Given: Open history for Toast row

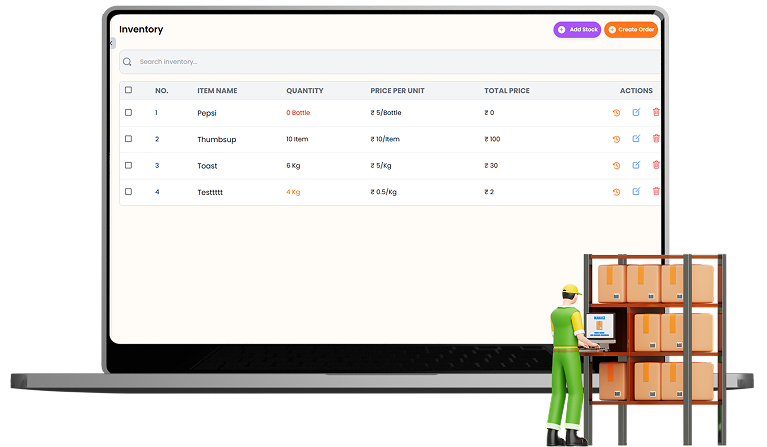Looking at the screenshot, I should pos(616,165).
